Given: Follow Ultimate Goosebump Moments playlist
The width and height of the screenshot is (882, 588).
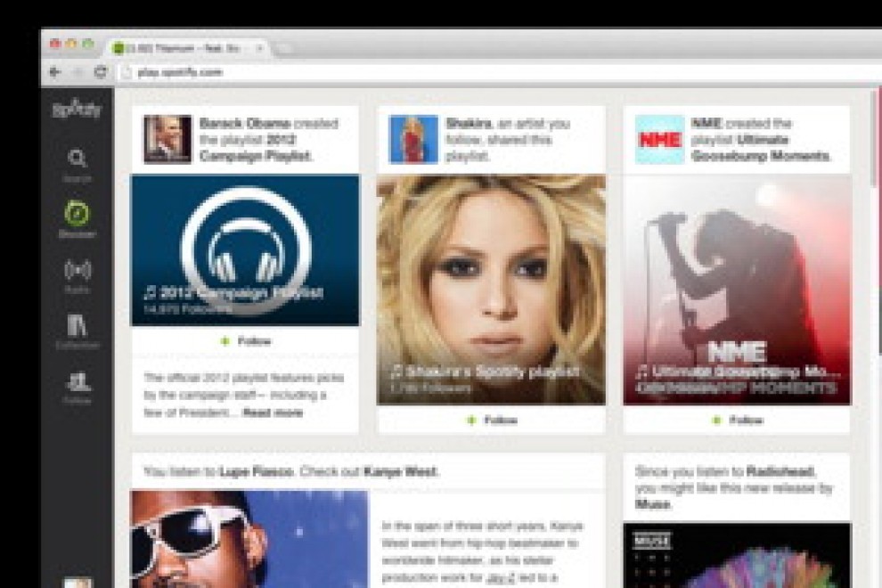Looking at the screenshot, I should click(738, 420).
